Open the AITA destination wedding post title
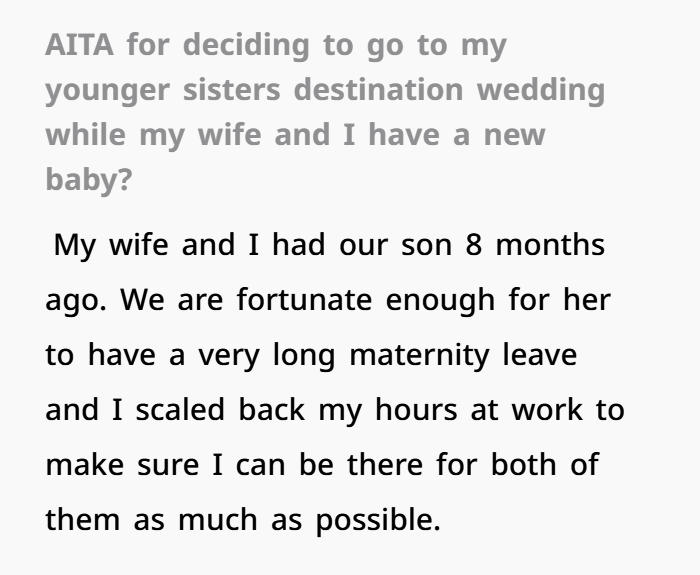 tap(325, 112)
